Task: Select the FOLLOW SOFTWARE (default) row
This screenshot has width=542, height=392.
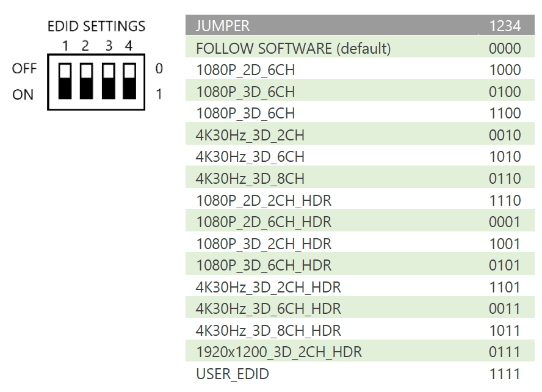Action: click(x=293, y=48)
